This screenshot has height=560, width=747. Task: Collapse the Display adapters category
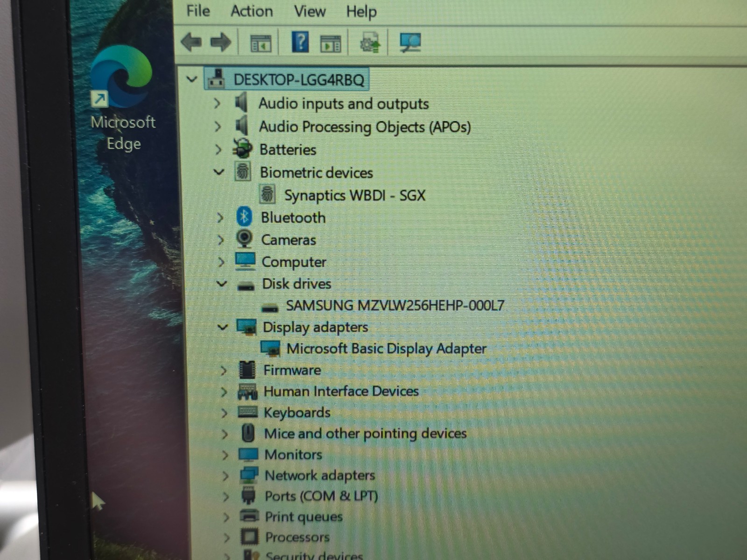pyautogui.click(x=223, y=327)
